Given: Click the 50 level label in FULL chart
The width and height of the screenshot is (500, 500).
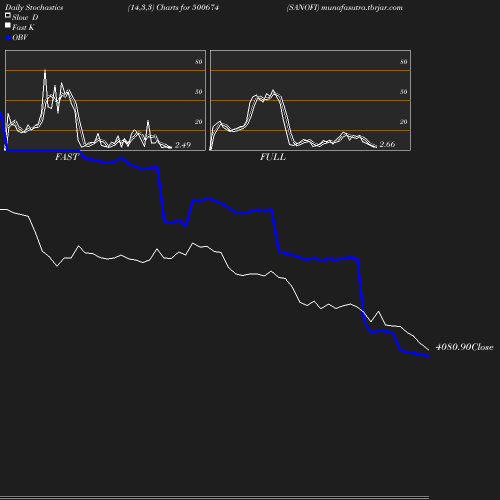Looking at the screenshot, I should (x=403, y=92).
